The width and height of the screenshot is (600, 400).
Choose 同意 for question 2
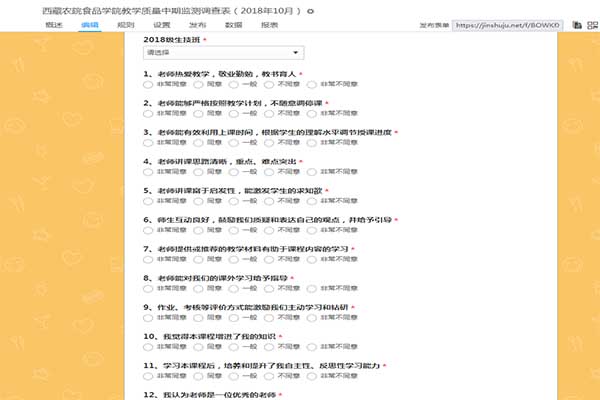tap(194, 114)
